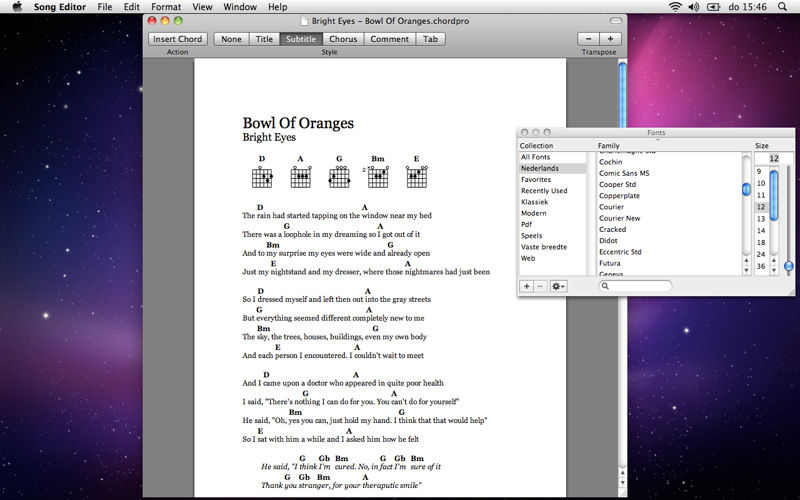Select the Pdf collection
The width and height of the screenshot is (800, 500).
[553, 224]
